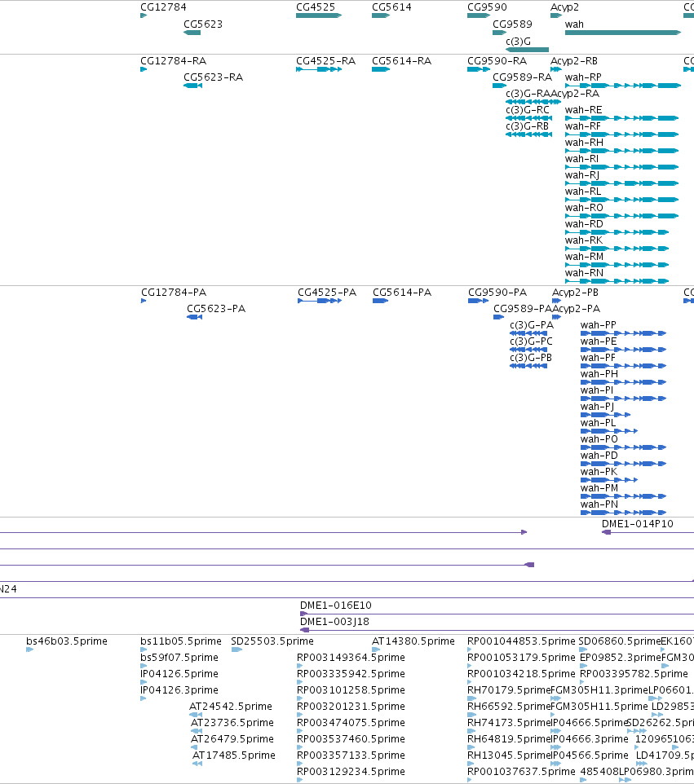This screenshot has height=784, width=694.
Task: Select protein CG5614-PA
Action: pyautogui.click(x=402, y=292)
